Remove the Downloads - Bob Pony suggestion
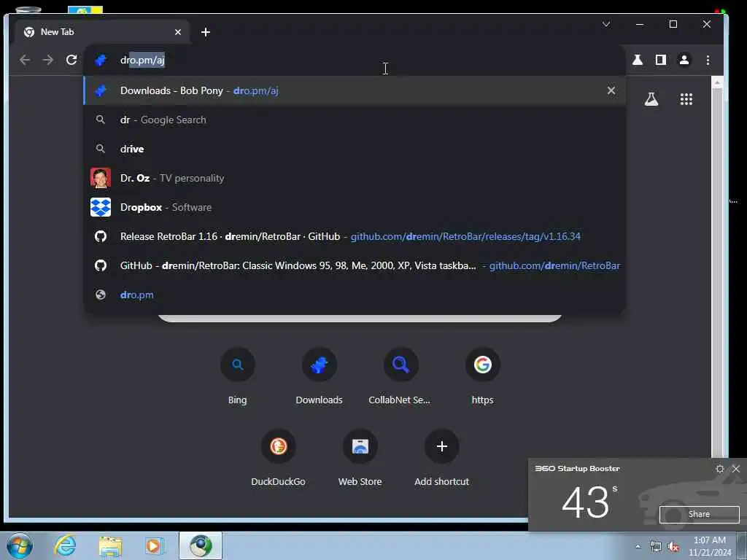 click(x=611, y=90)
